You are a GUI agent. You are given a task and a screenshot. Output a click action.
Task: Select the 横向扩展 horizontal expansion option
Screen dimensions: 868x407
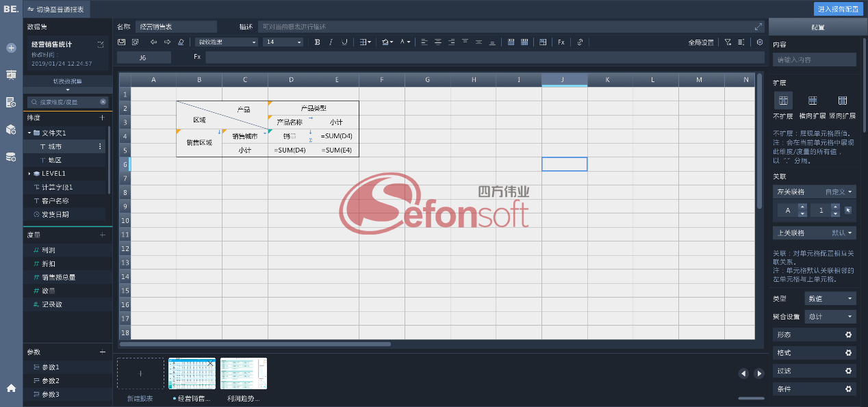[x=813, y=101]
